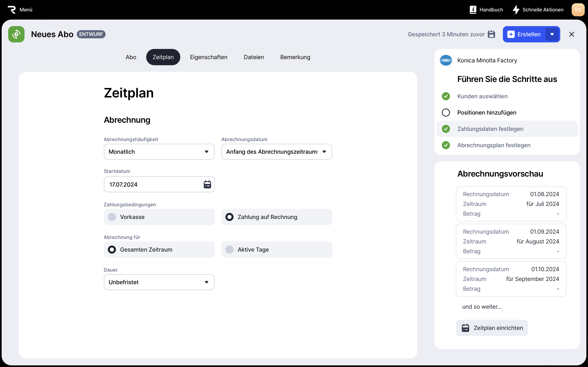Expand the Abrechnungsdatum dropdown
This screenshot has width=588, height=367.
[276, 152]
